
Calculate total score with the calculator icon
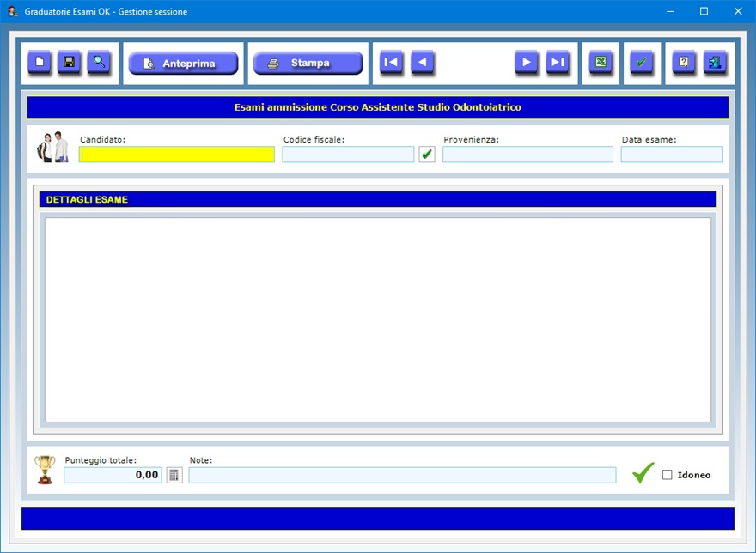pos(174,475)
